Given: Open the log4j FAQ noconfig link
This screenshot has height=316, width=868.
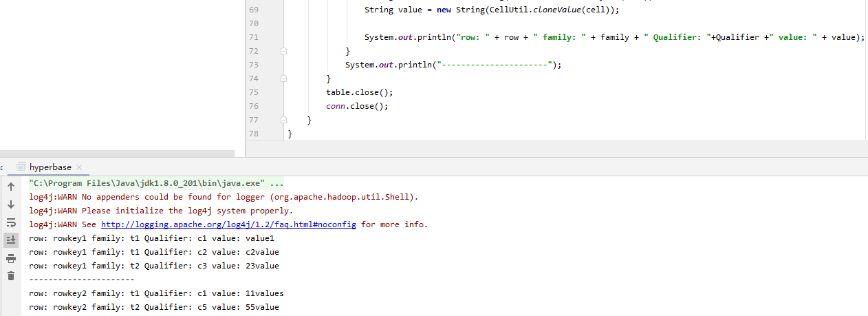Looking at the screenshot, I should tap(228, 224).
